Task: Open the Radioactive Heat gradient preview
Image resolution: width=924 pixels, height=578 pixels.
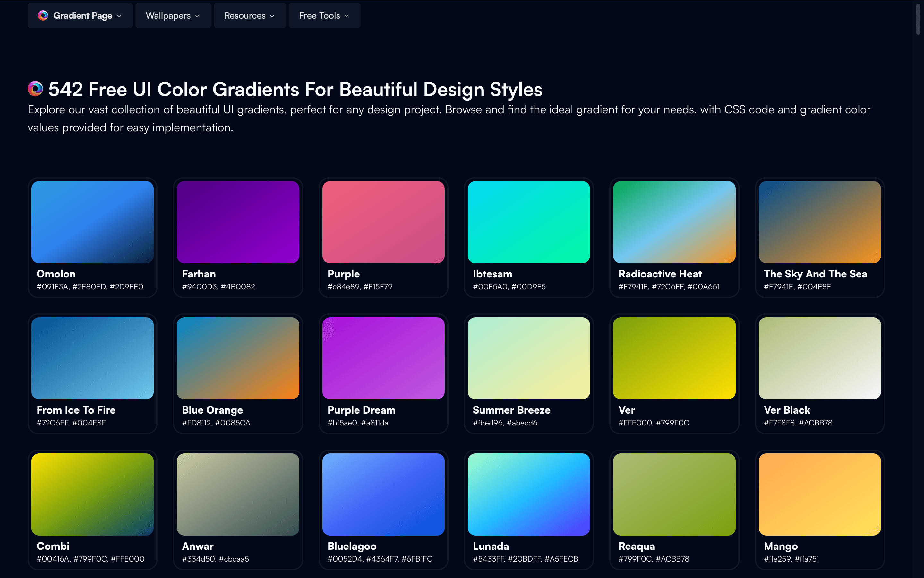Action: pyautogui.click(x=674, y=222)
